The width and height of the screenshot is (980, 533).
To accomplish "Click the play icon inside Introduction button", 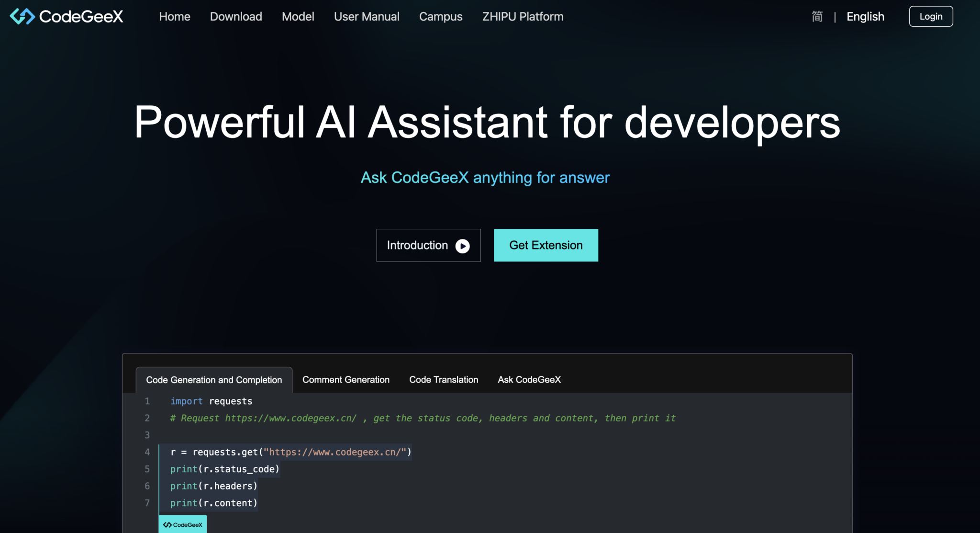I will [462, 245].
